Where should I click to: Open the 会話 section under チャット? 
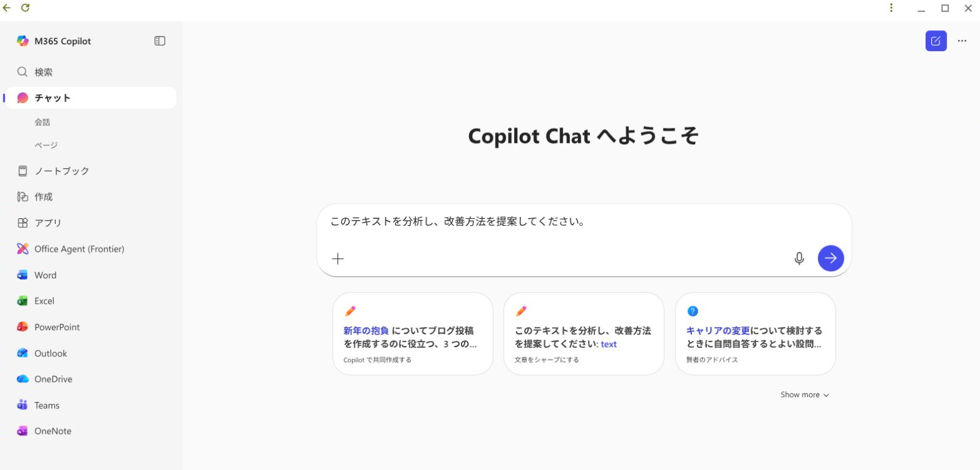click(42, 121)
